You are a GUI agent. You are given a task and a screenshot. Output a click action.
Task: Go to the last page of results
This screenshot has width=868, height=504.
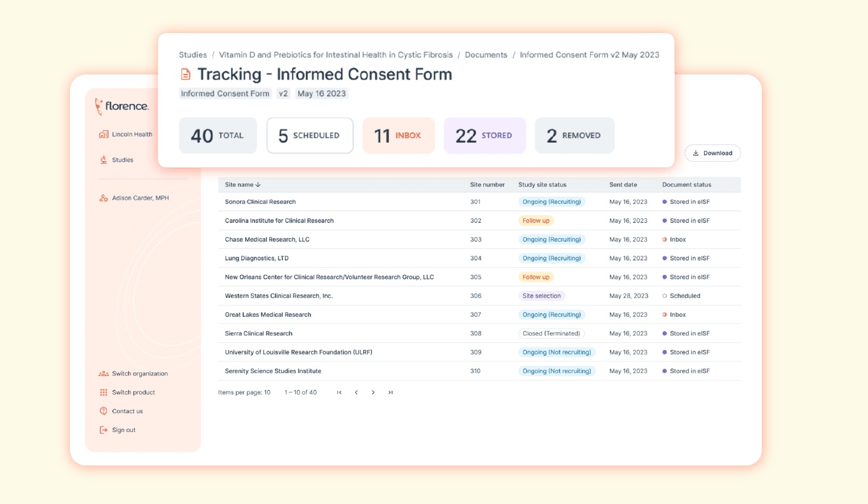coord(390,393)
